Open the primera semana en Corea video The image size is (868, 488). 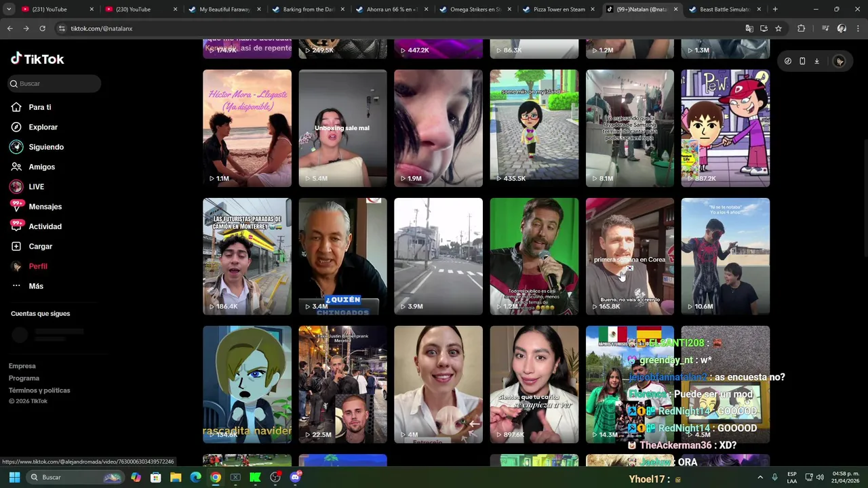tap(630, 256)
